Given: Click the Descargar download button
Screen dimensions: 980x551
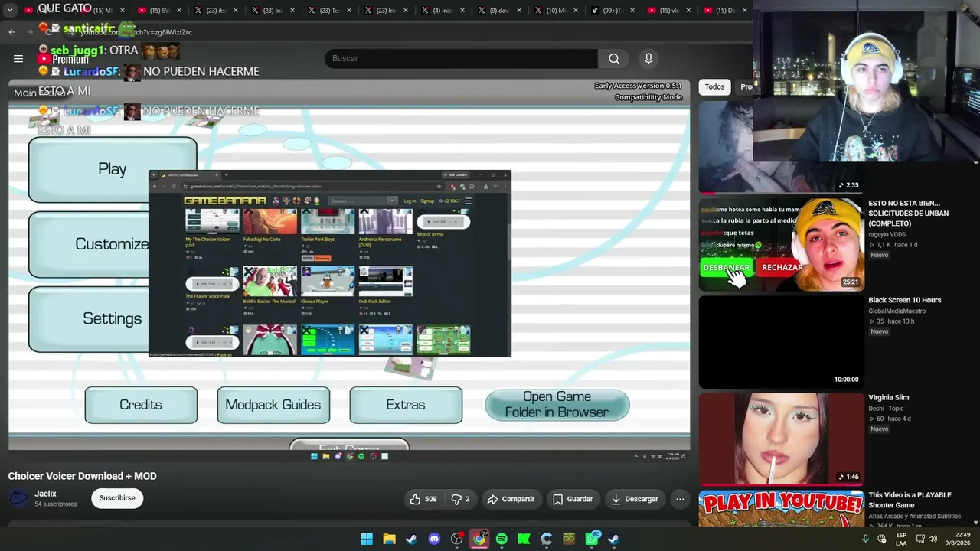Looking at the screenshot, I should tap(635, 499).
